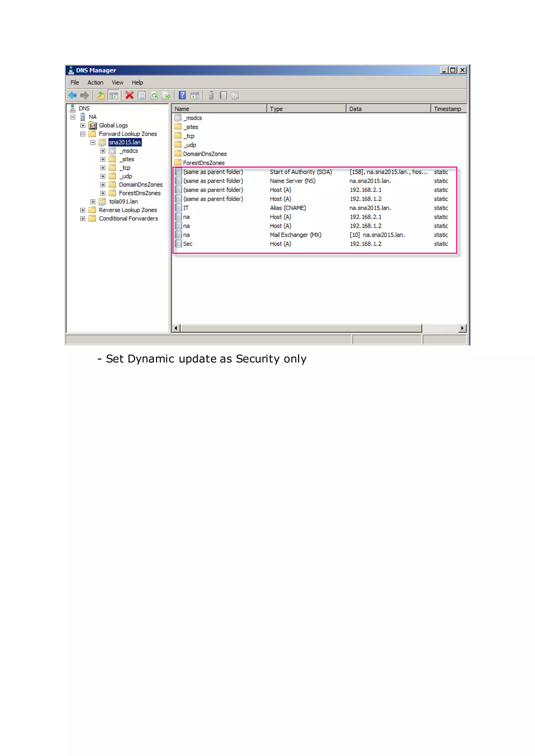Viewport: 535px width, 756px height.
Task: Click the tola091.lan zone icon in tree
Action: point(102,202)
